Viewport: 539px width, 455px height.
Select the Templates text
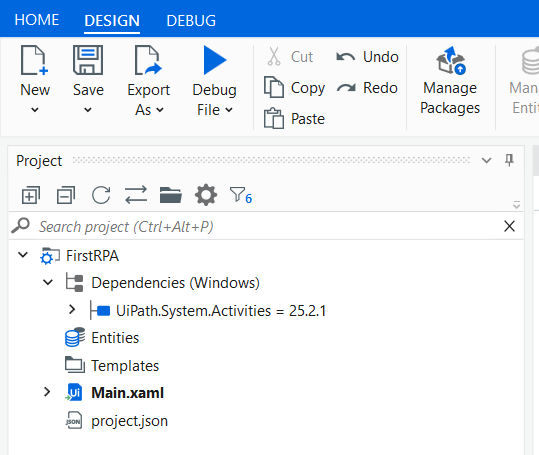pyautogui.click(x=125, y=366)
